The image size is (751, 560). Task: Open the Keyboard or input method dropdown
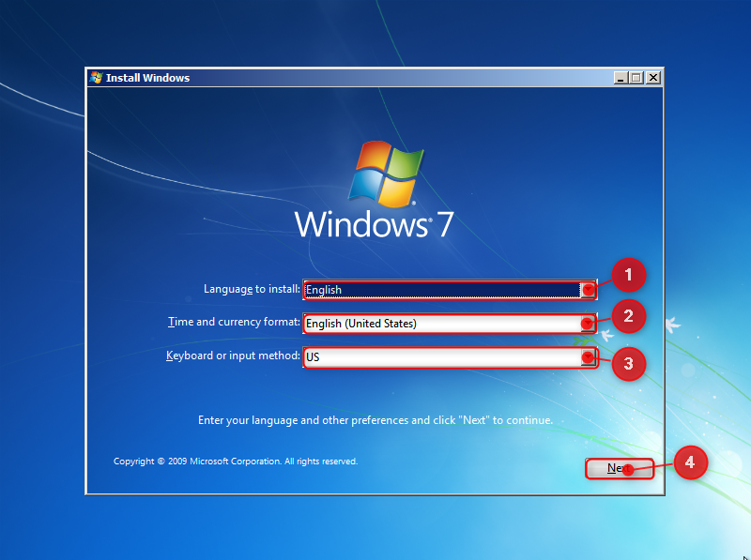point(450,357)
